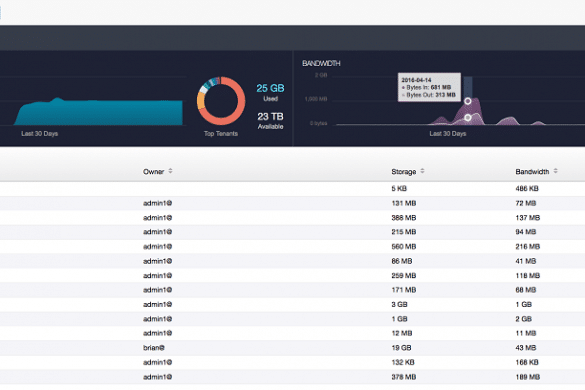Select the row with 132 KB storage
This screenshot has height=390, width=585.
coord(292,362)
